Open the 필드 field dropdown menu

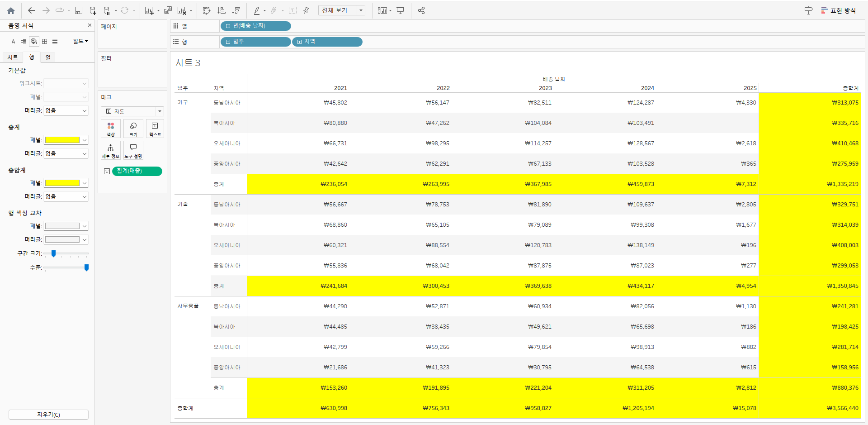[80, 41]
